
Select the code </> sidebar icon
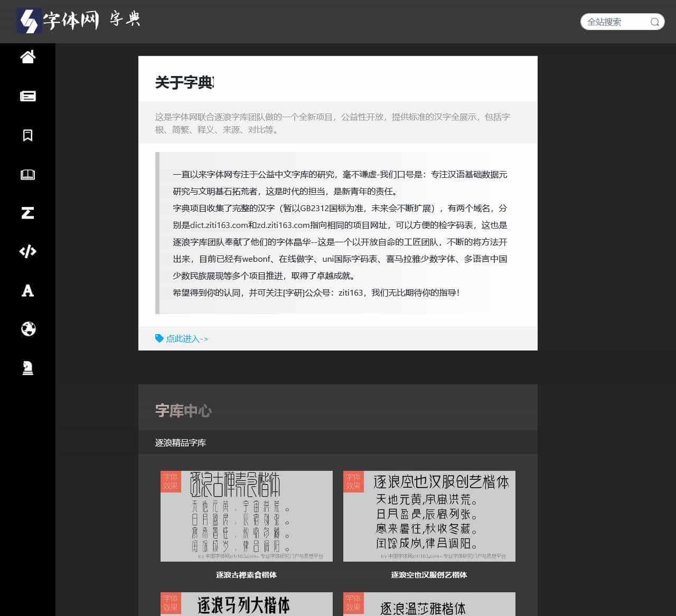(27, 252)
